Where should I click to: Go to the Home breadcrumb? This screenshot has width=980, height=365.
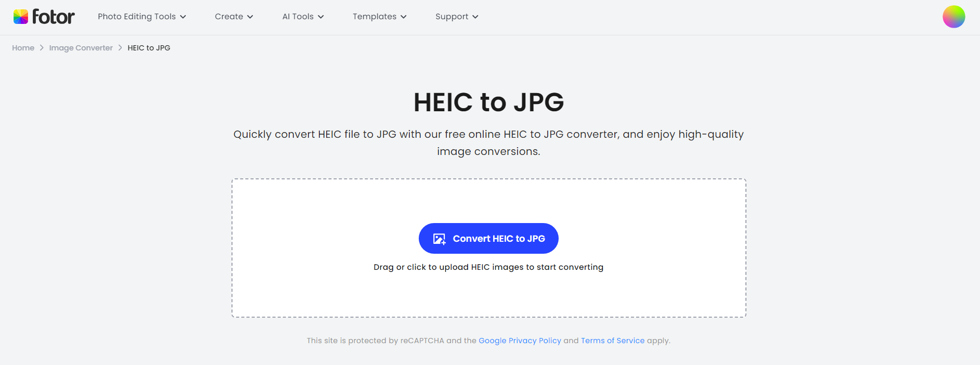click(23, 48)
